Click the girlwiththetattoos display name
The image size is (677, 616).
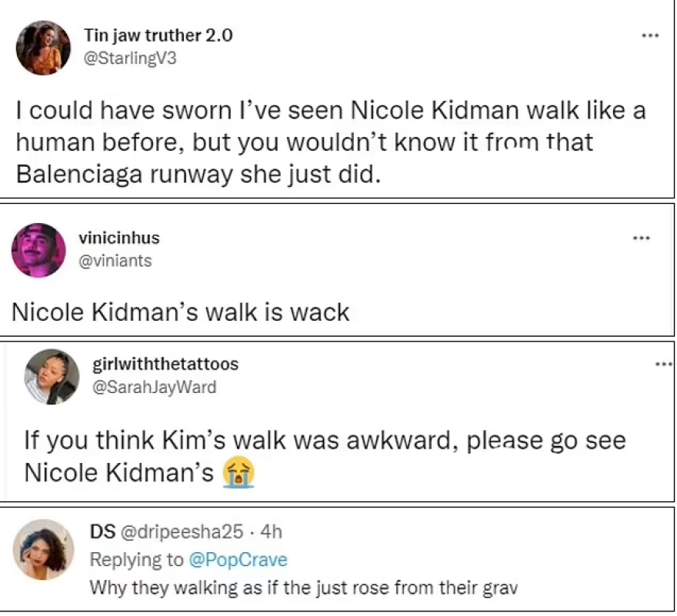point(165,363)
